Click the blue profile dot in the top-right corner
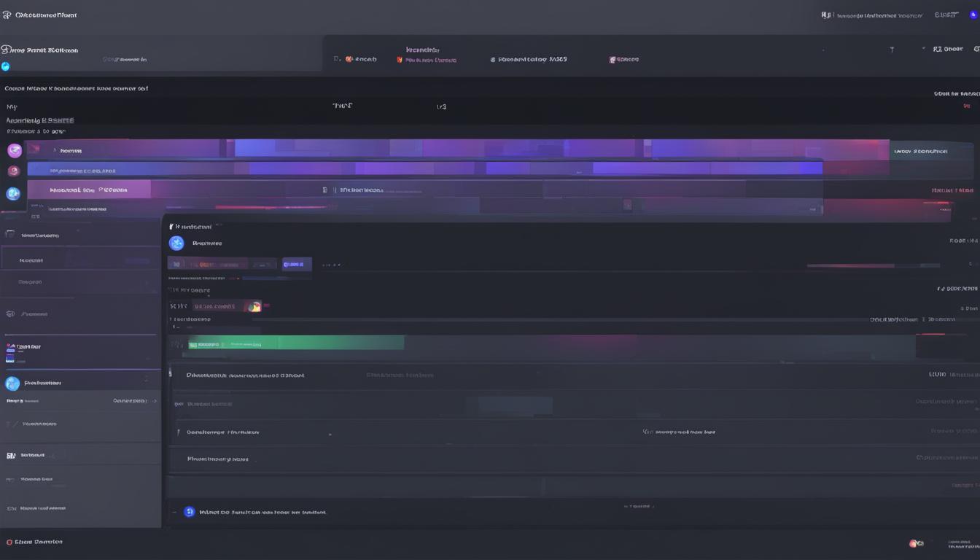The height and width of the screenshot is (560, 980). pos(973,15)
